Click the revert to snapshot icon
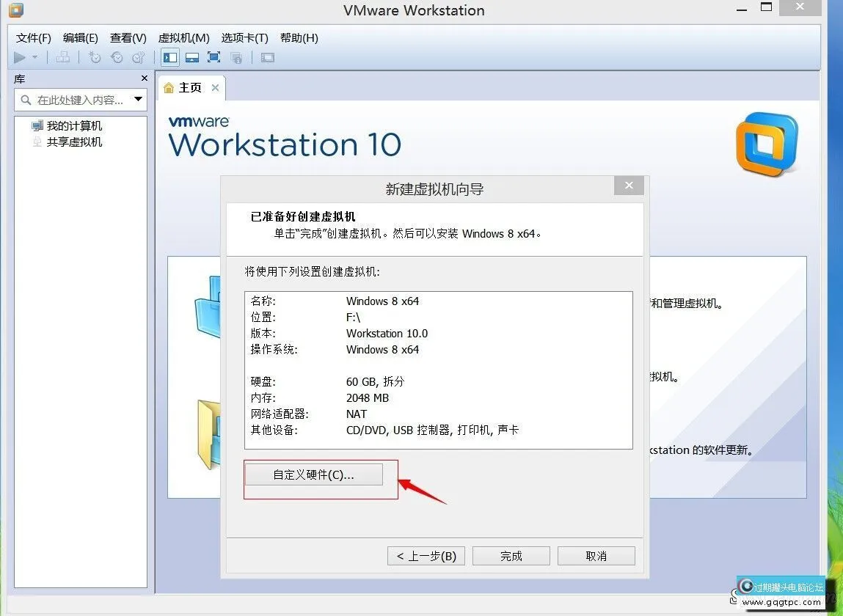The image size is (843, 616). click(x=117, y=57)
